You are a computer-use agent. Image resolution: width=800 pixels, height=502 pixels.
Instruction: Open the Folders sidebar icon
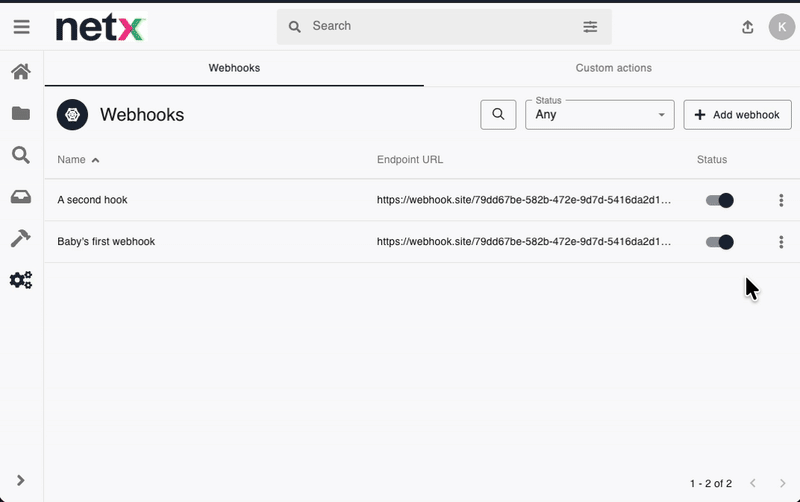click(21, 113)
